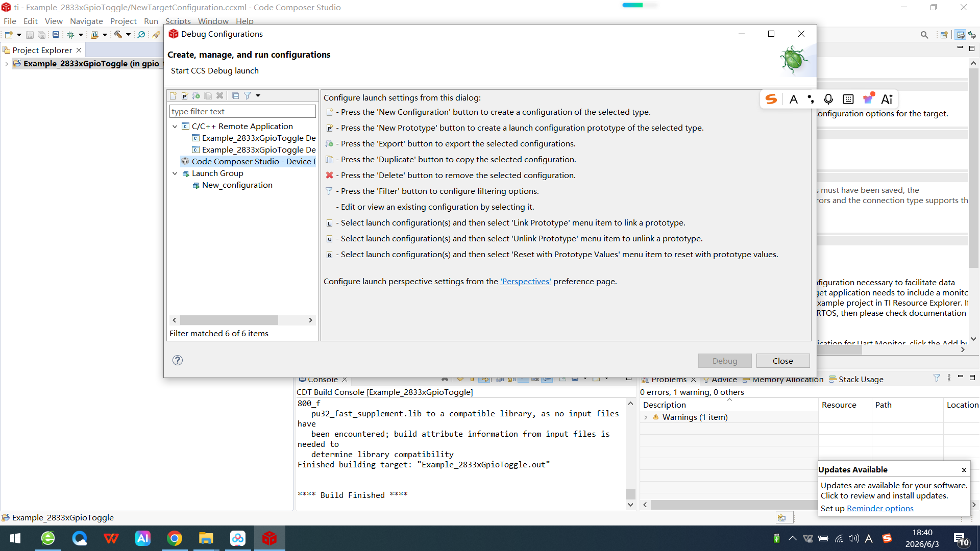Click the Description column header in Problems
Viewport: 980px width, 551px height.
click(x=729, y=405)
